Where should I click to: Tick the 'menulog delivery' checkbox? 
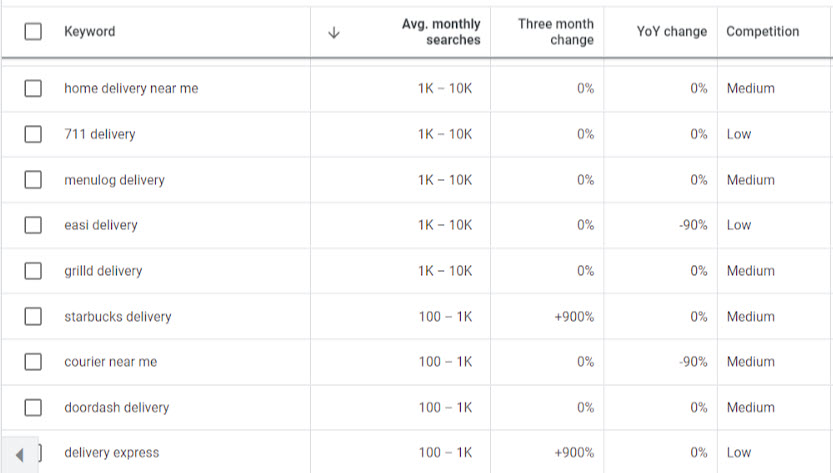click(33, 180)
